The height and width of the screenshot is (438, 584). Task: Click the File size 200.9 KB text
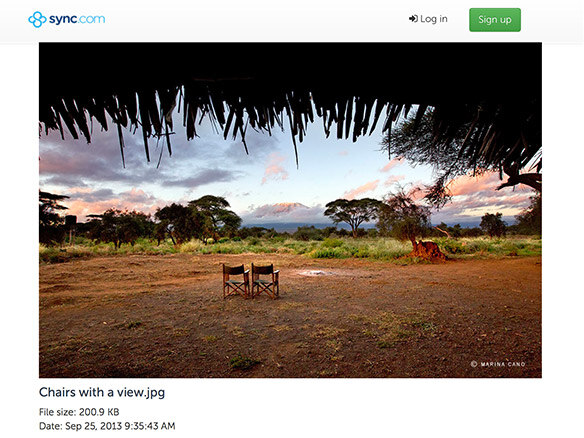coord(79,412)
